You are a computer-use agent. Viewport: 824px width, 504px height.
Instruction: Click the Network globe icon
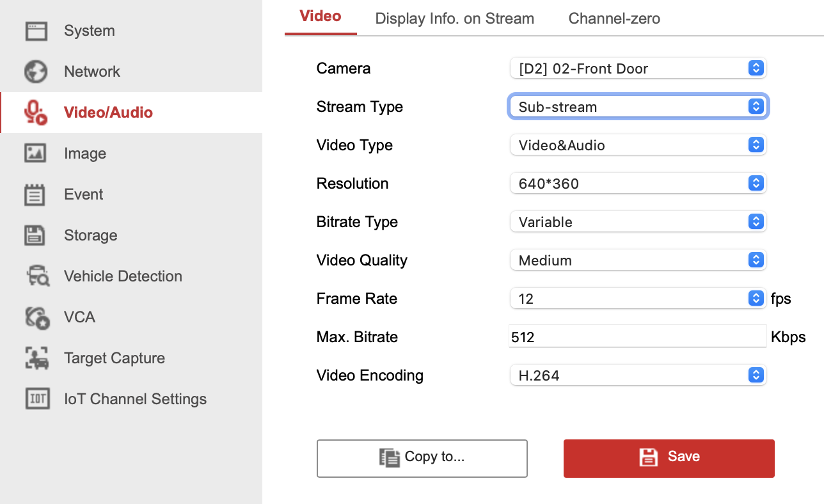(36, 72)
